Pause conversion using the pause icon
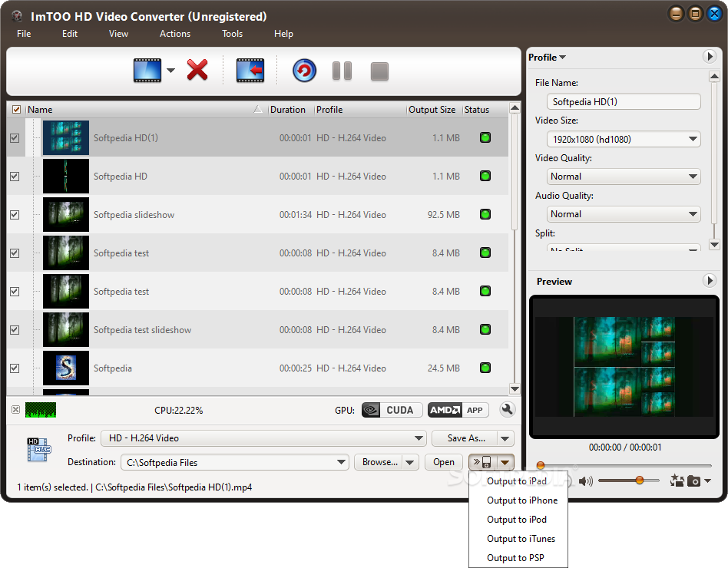The height and width of the screenshot is (568, 728). pyautogui.click(x=342, y=71)
